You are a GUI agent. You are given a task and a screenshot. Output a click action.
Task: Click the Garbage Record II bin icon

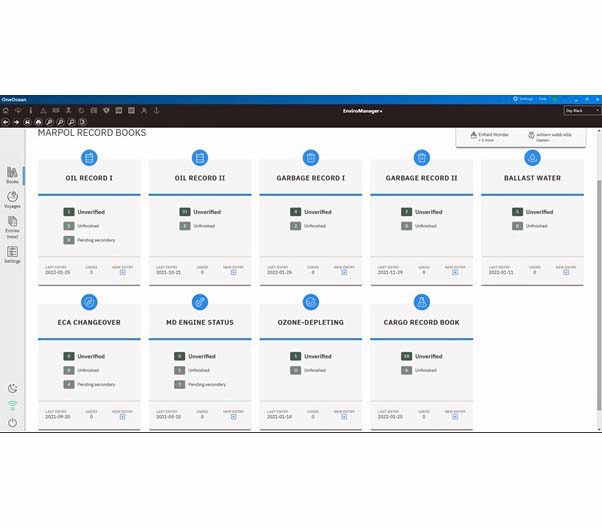421,158
